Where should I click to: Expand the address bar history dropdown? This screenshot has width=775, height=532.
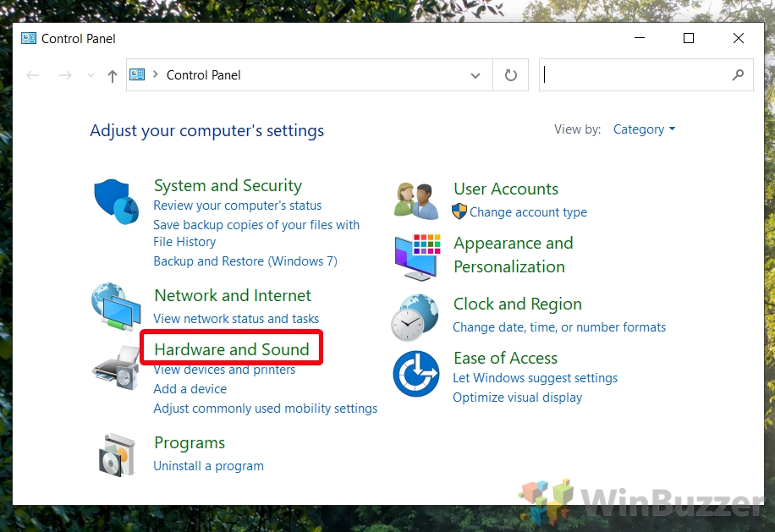475,75
